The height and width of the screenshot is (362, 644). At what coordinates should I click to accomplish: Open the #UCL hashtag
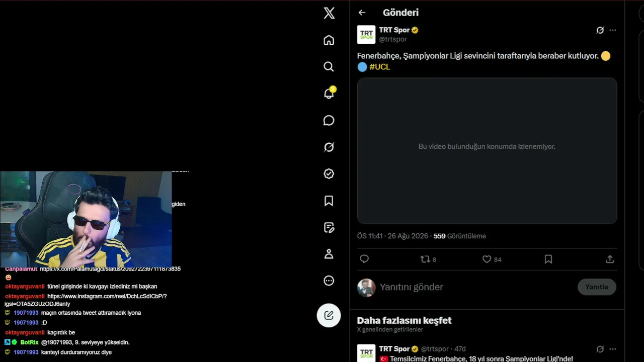click(x=380, y=67)
